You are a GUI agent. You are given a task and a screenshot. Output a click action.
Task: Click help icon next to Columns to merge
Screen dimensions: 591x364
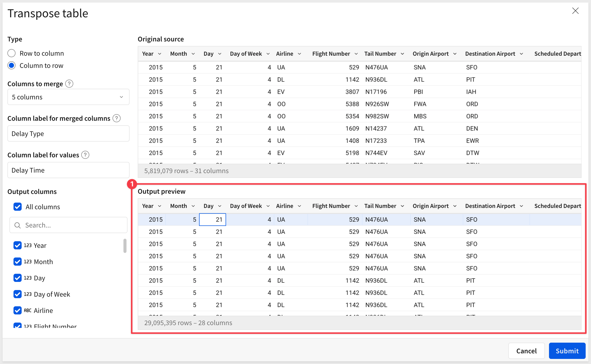click(x=69, y=84)
